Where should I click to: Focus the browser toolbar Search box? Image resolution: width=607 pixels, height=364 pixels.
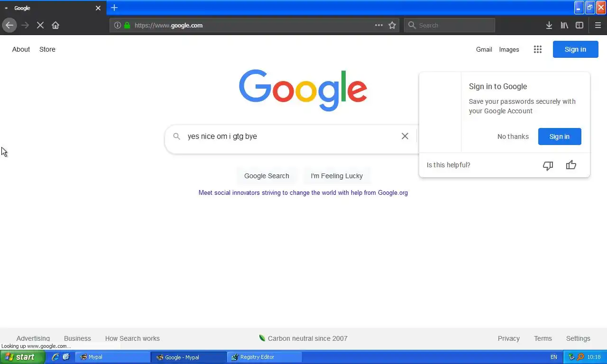450,25
